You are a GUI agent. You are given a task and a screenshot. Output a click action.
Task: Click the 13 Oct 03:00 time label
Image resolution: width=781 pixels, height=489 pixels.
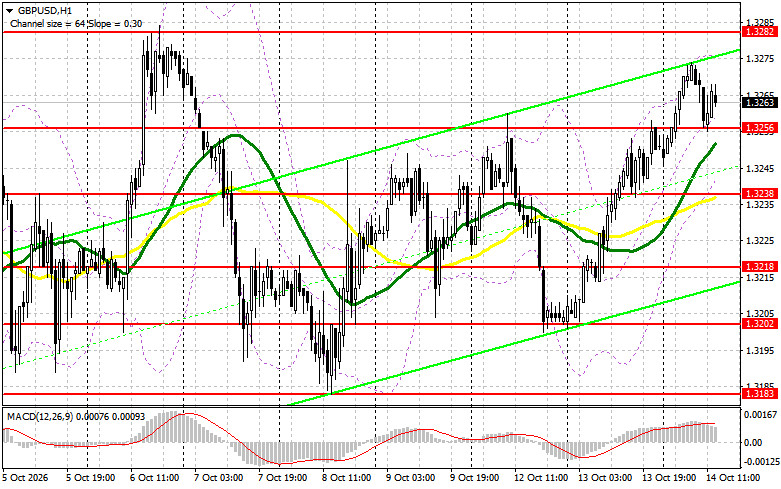[x=605, y=478]
